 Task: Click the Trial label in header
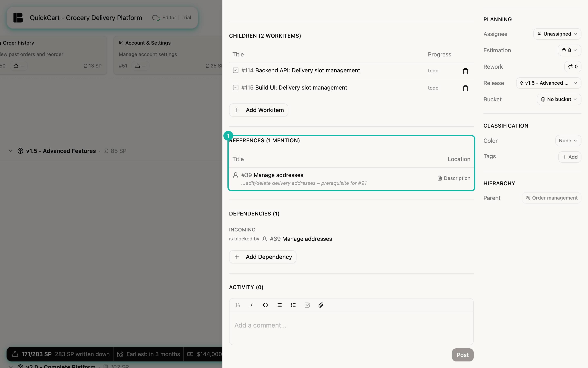pyautogui.click(x=186, y=18)
